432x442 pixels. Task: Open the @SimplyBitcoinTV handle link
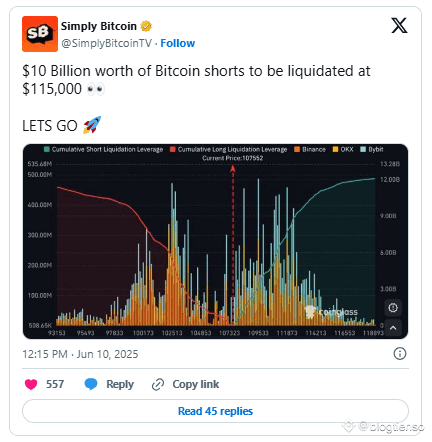106,43
